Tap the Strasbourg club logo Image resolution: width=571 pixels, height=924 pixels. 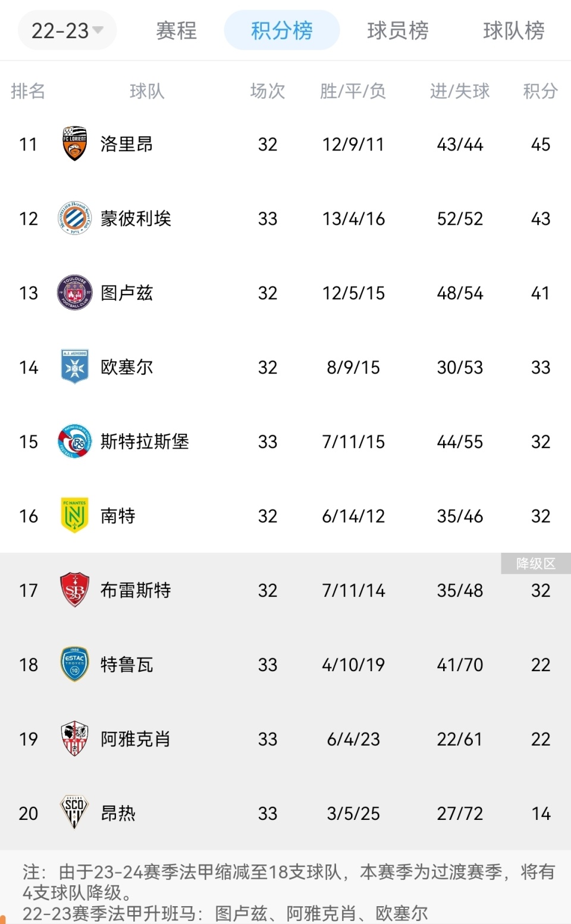74,441
